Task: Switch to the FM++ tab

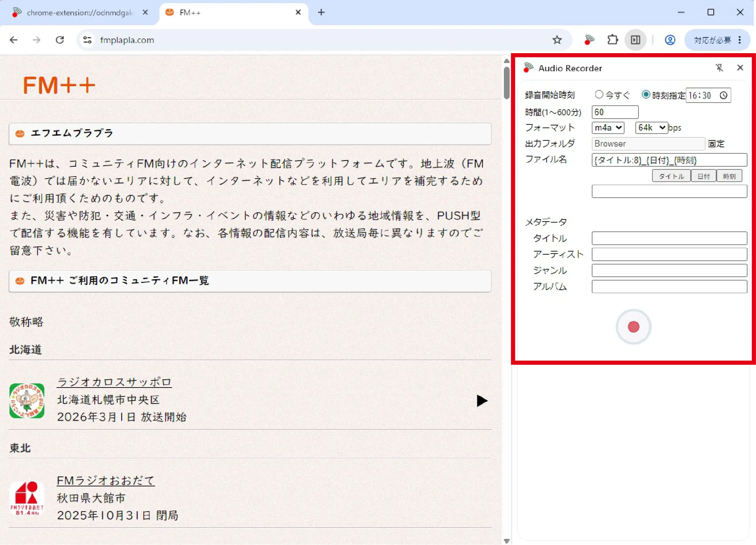Action: point(234,13)
